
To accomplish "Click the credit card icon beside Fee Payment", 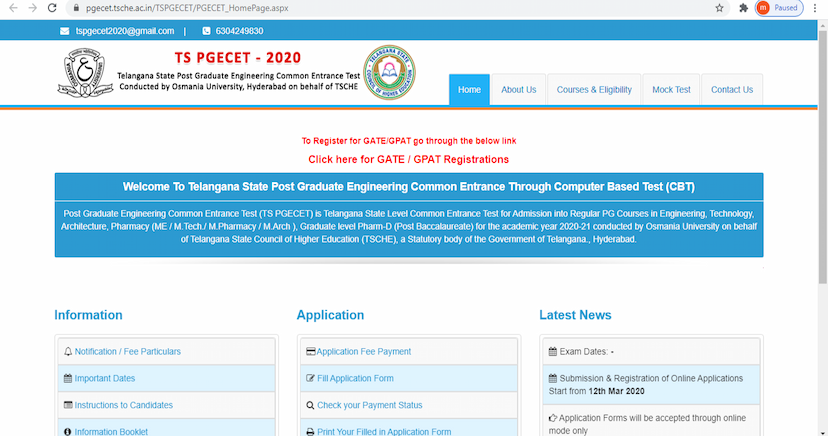I will tap(310, 352).
